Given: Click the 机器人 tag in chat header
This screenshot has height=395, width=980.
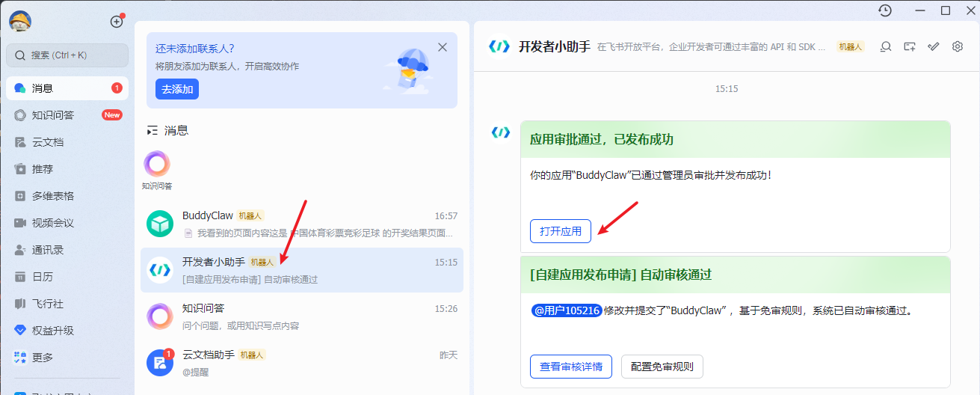Looking at the screenshot, I should [x=850, y=46].
